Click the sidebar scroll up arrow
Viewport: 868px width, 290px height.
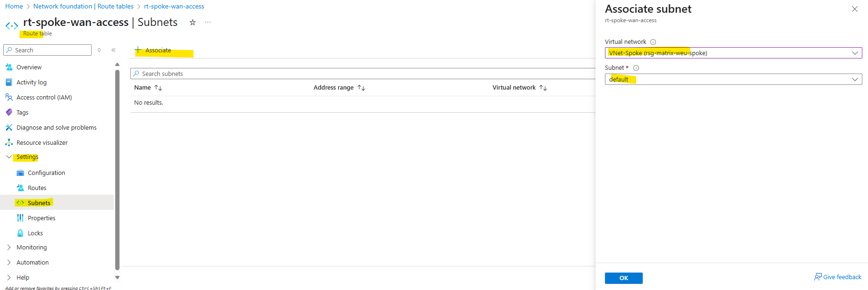(x=117, y=65)
